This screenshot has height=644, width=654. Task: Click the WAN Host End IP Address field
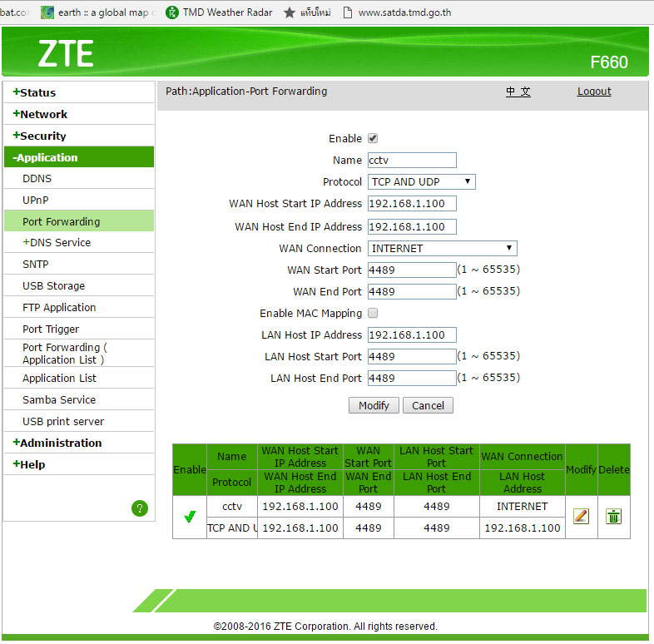(x=412, y=227)
